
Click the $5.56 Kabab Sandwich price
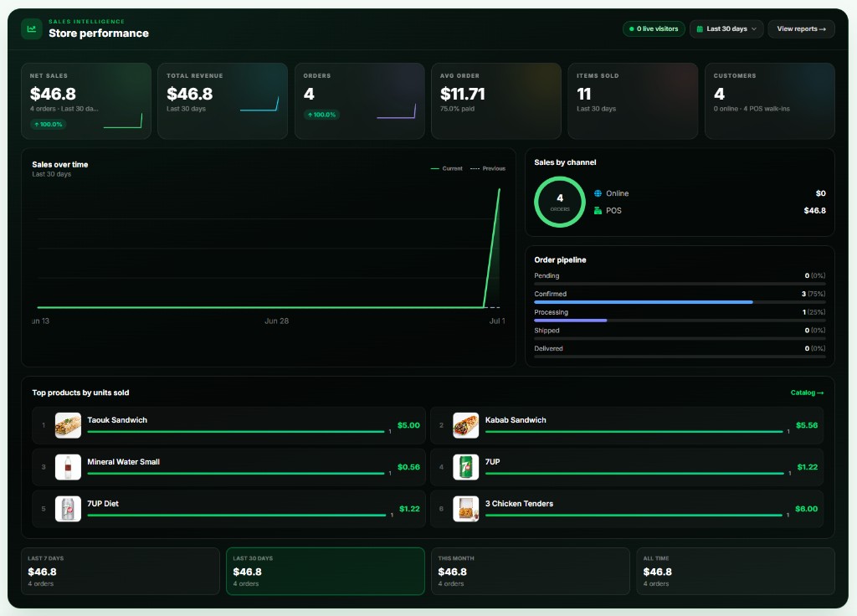pyautogui.click(x=807, y=425)
